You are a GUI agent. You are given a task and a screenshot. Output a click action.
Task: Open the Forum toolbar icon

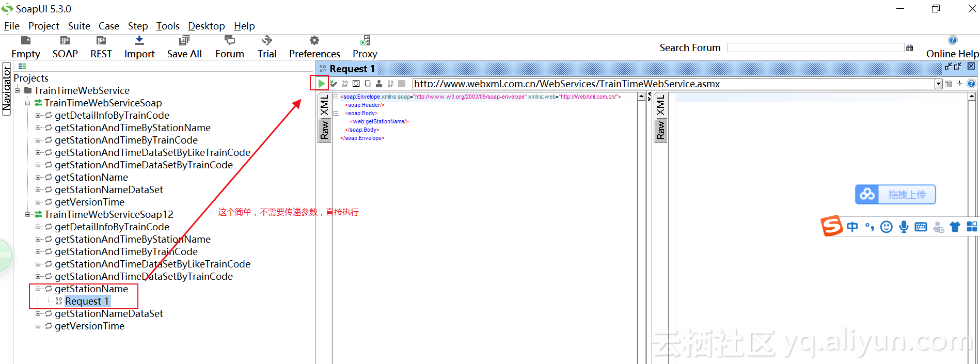[230, 41]
